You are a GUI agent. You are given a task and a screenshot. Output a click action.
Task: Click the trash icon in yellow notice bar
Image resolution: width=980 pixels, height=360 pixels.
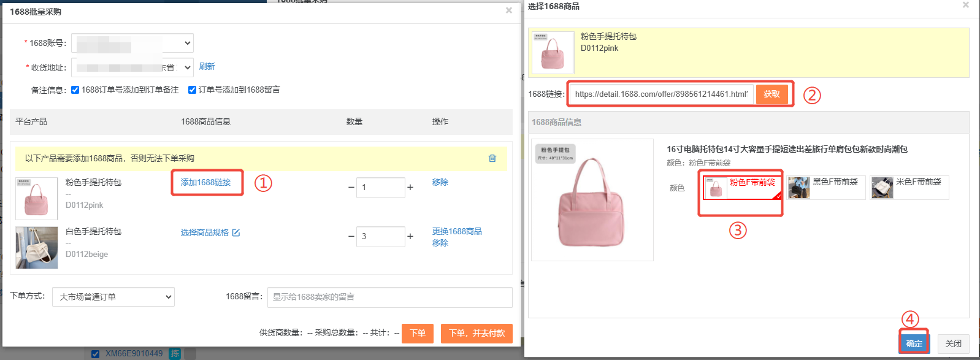(x=492, y=158)
